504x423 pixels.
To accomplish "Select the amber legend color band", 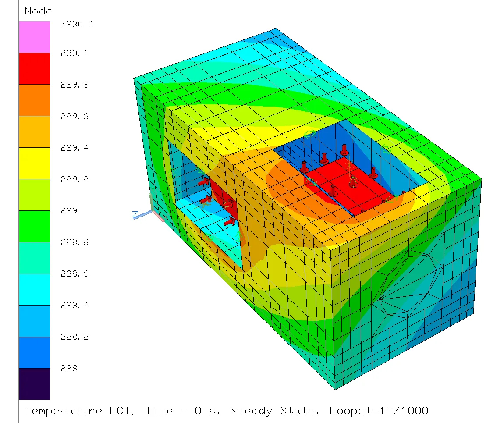I will [x=35, y=132].
